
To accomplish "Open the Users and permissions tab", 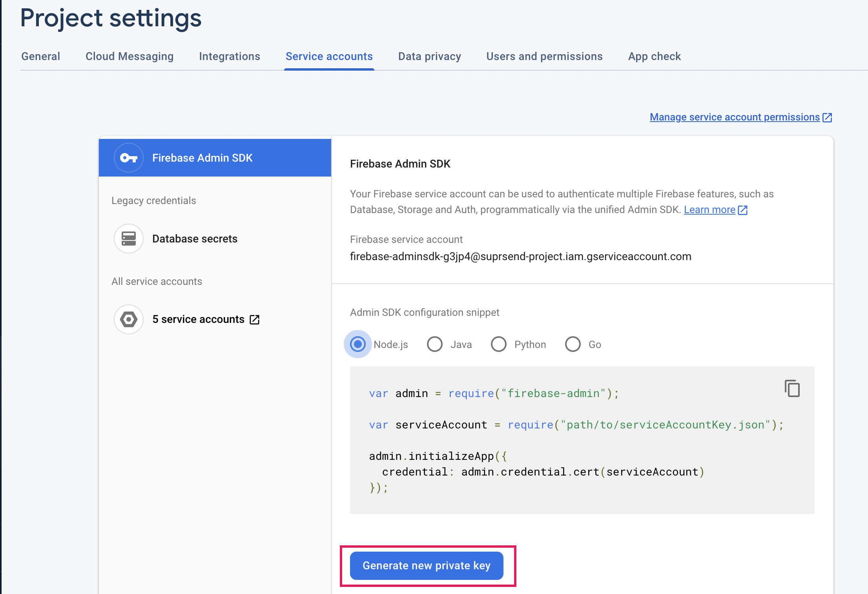I will pyautogui.click(x=545, y=56).
